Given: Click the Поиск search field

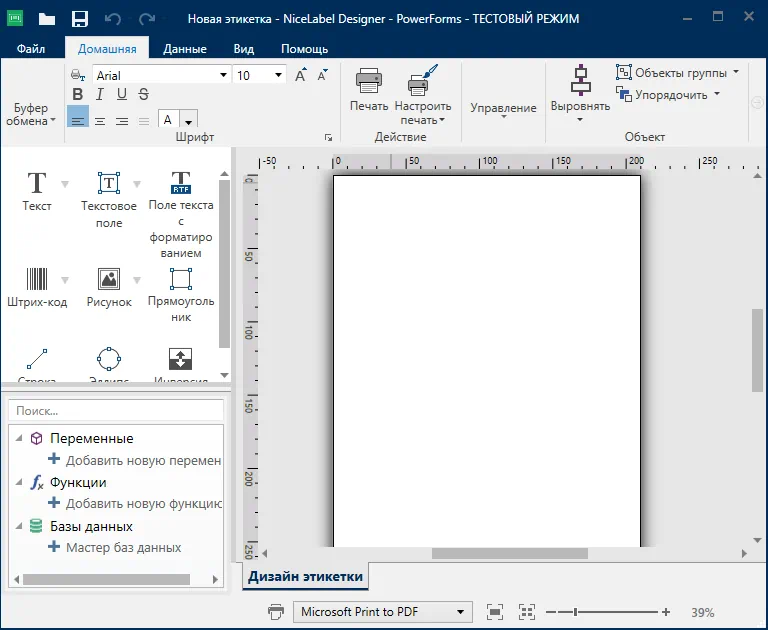Looking at the screenshot, I should [116, 411].
